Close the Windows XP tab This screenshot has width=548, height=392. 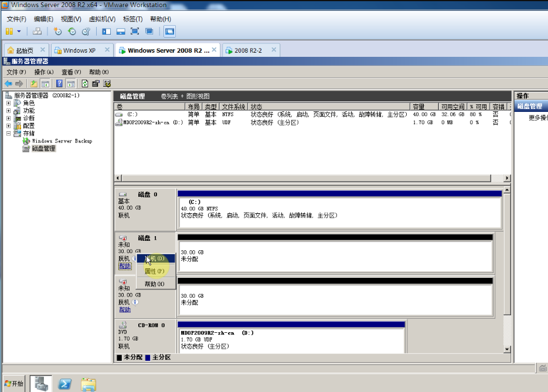[x=107, y=50]
